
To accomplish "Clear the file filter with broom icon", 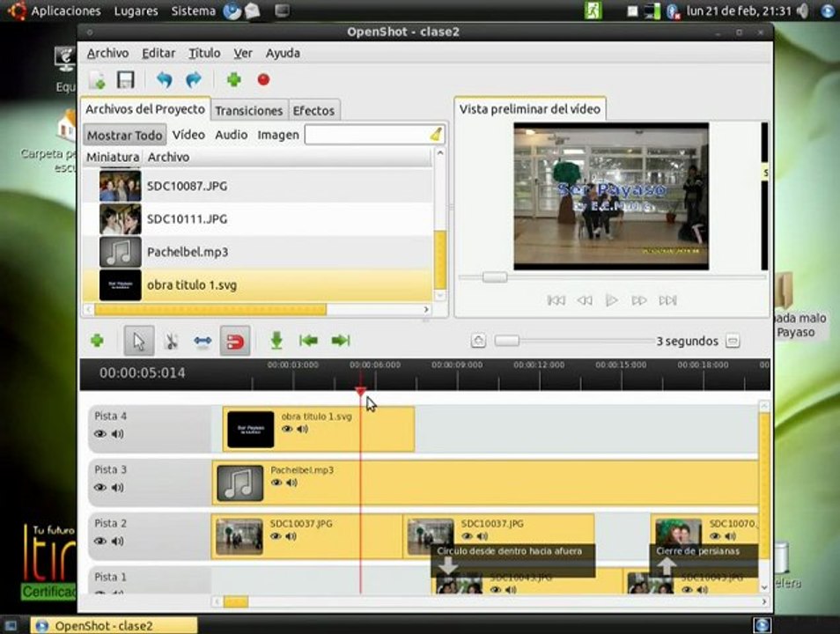I will coord(437,135).
